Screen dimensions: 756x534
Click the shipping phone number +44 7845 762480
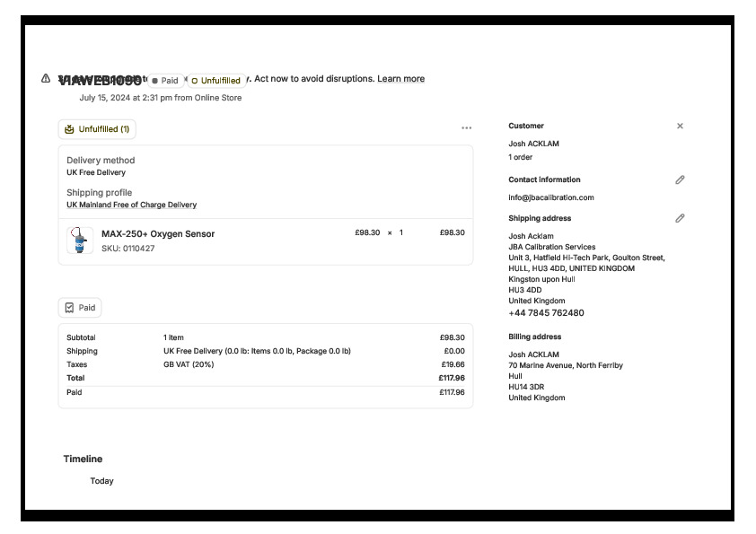click(546, 313)
